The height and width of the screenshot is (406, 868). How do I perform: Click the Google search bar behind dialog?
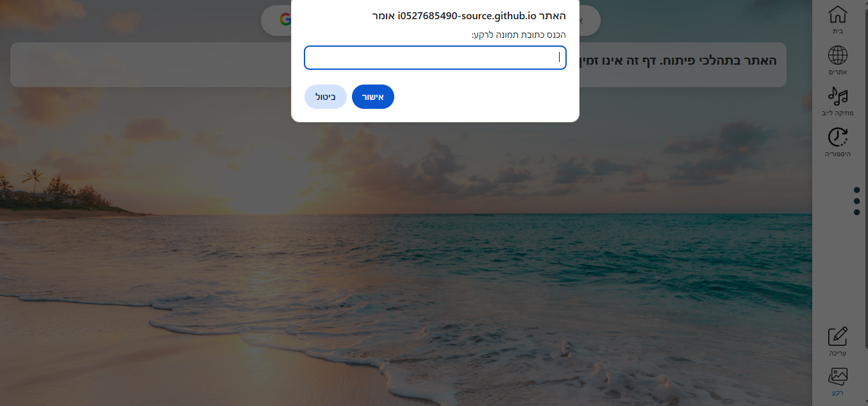point(431,20)
